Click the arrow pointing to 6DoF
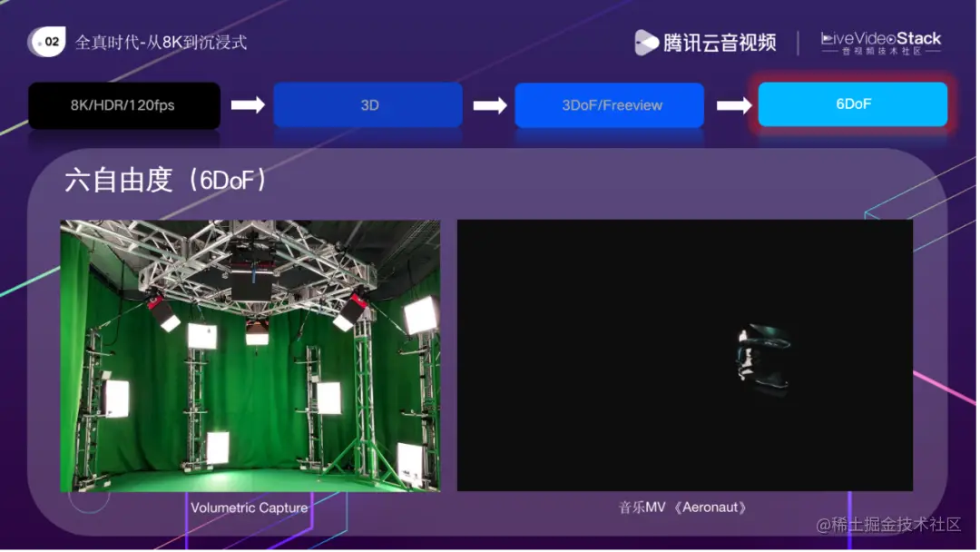The height and width of the screenshot is (552, 980). click(x=734, y=105)
